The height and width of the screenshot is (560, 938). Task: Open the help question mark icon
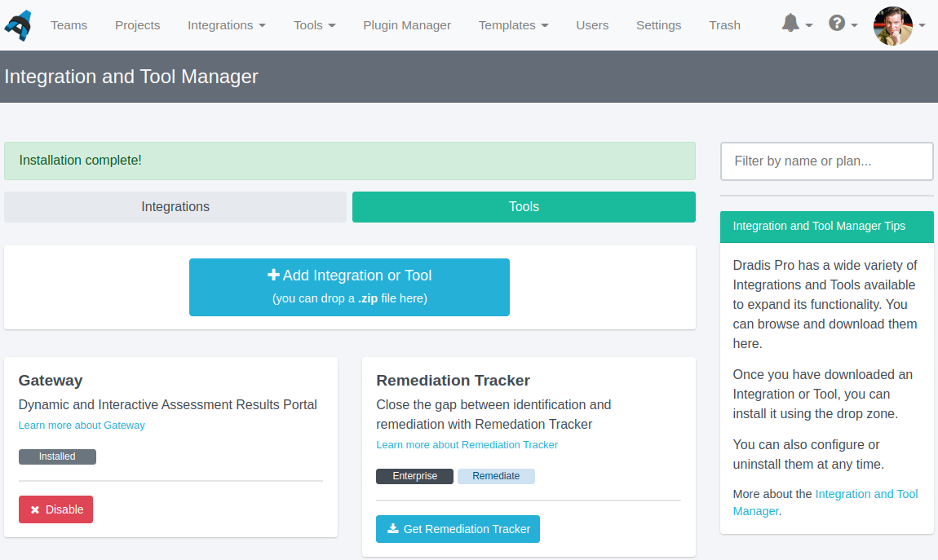pyautogui.click(x=836, y=24)
